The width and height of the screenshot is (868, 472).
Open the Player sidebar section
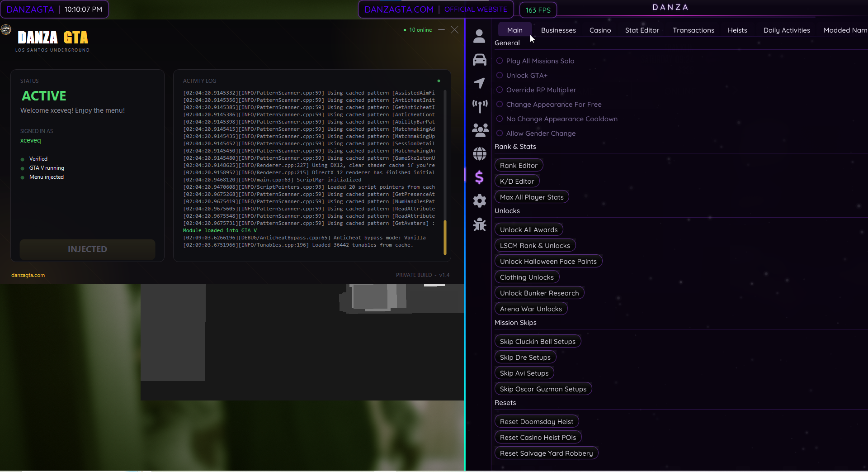pyautogui.click(x=479, y=36)
